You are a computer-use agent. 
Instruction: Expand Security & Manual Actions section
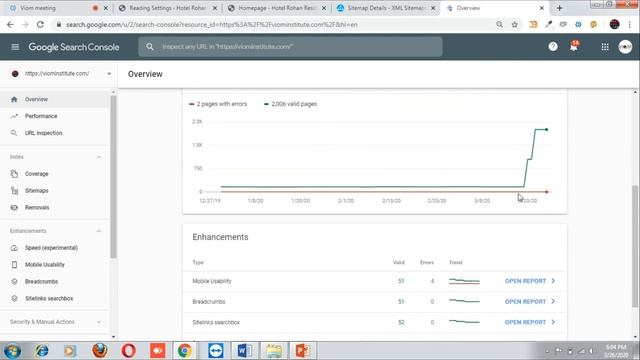(x=99, y=322)
